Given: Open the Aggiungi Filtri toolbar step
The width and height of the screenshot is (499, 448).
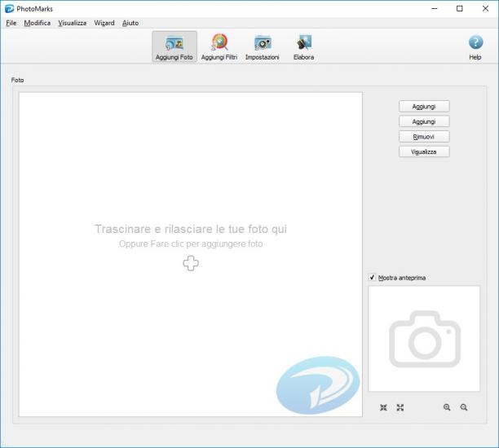Looking at the screenshot, I should tap(219, 46).
